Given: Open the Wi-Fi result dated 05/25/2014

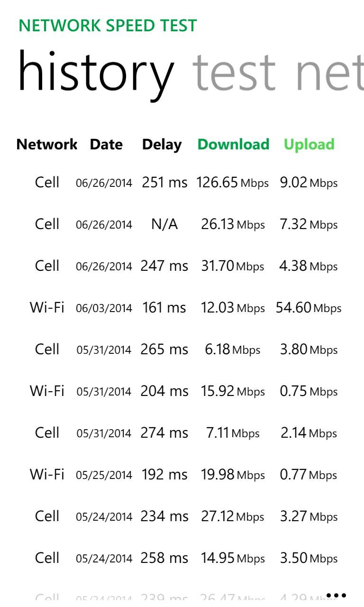Looking at the screenshot, I should [x=104, y=475].
